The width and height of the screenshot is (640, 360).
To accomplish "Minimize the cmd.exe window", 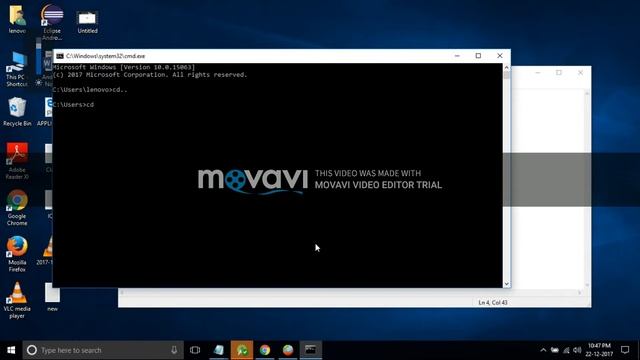I will [x=457, y=56].
